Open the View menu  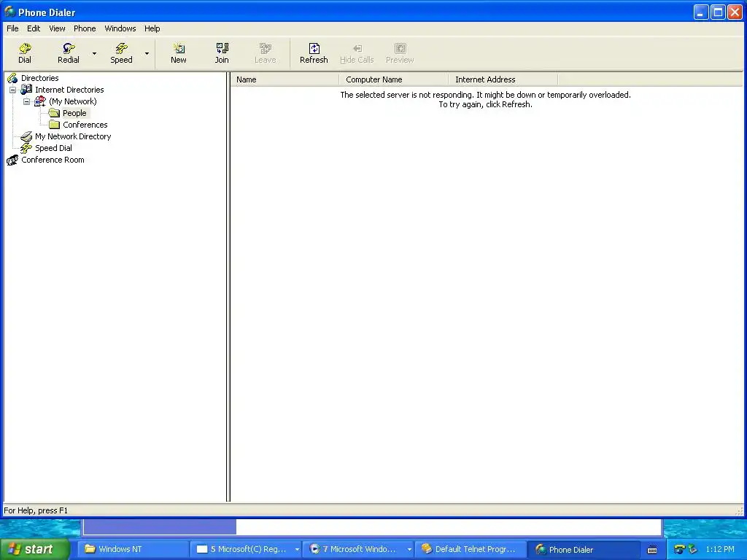tap(57, 28)
